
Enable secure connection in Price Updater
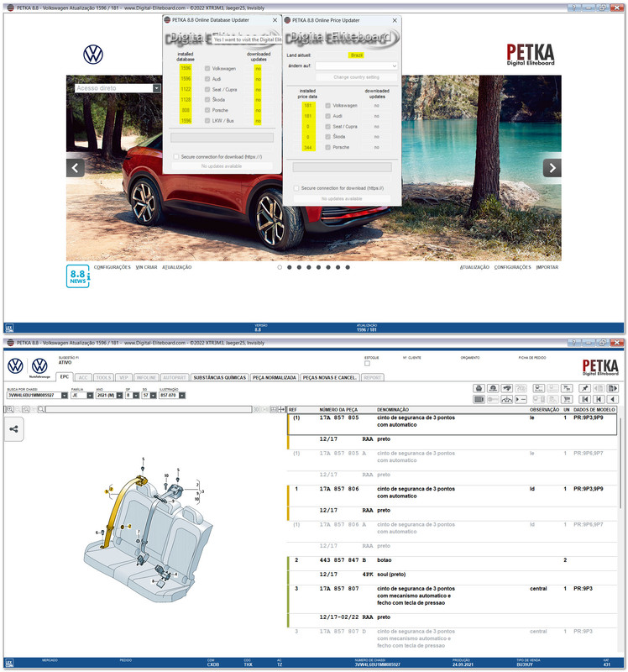coord(296,188)
